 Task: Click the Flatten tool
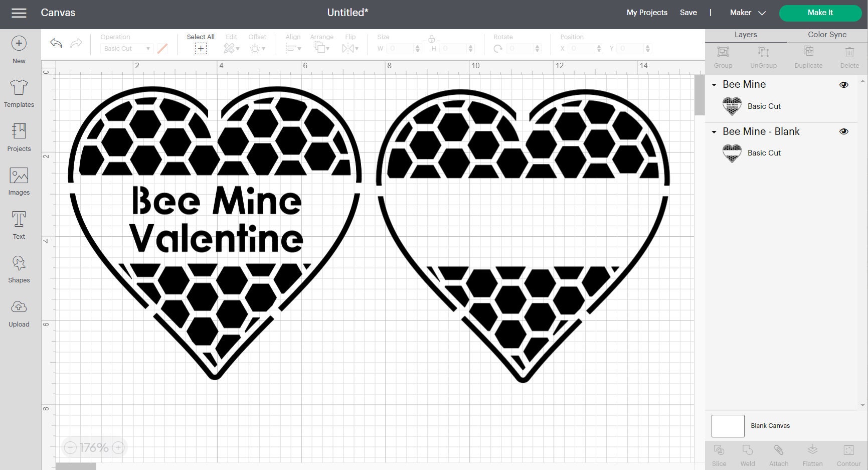tap(812, 454)
